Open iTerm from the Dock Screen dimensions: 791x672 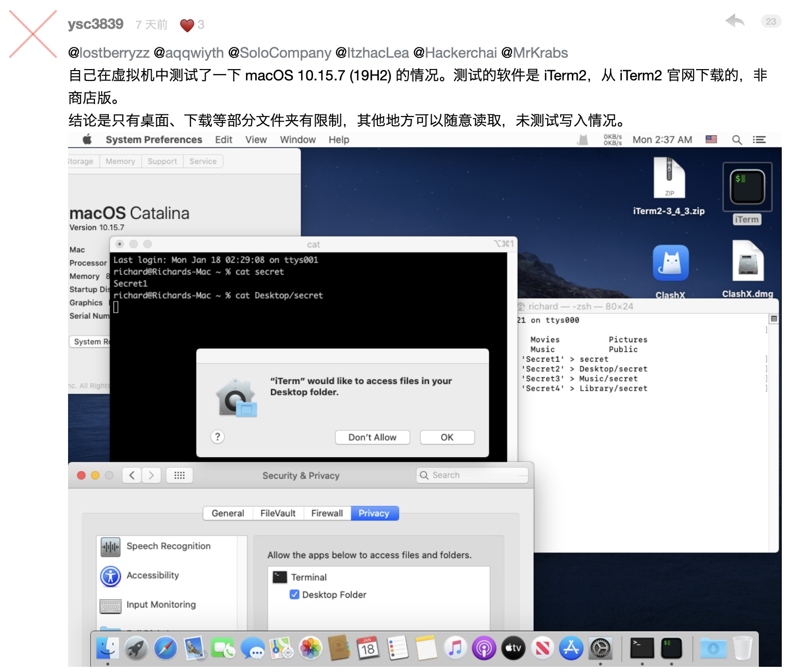[671, 648]
